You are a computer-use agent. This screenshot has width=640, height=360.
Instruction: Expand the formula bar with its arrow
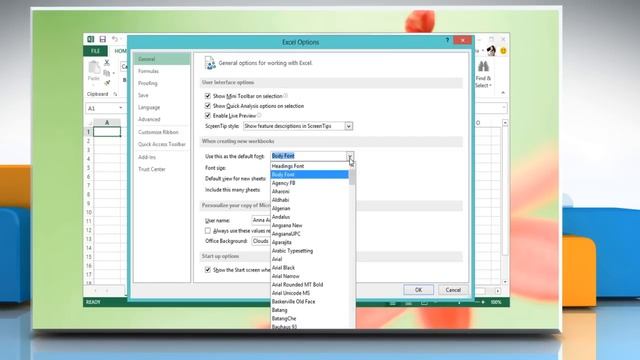504,108
